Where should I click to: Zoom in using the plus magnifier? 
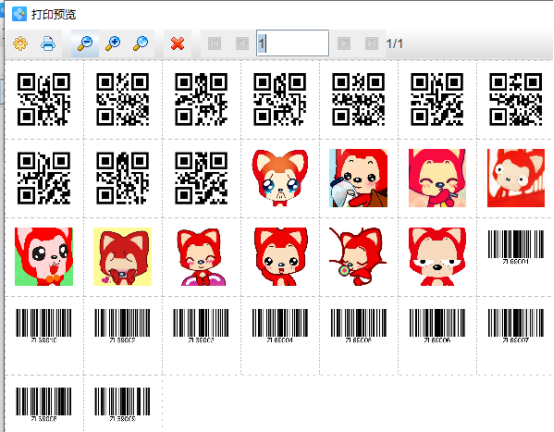(x=113, y=43)
